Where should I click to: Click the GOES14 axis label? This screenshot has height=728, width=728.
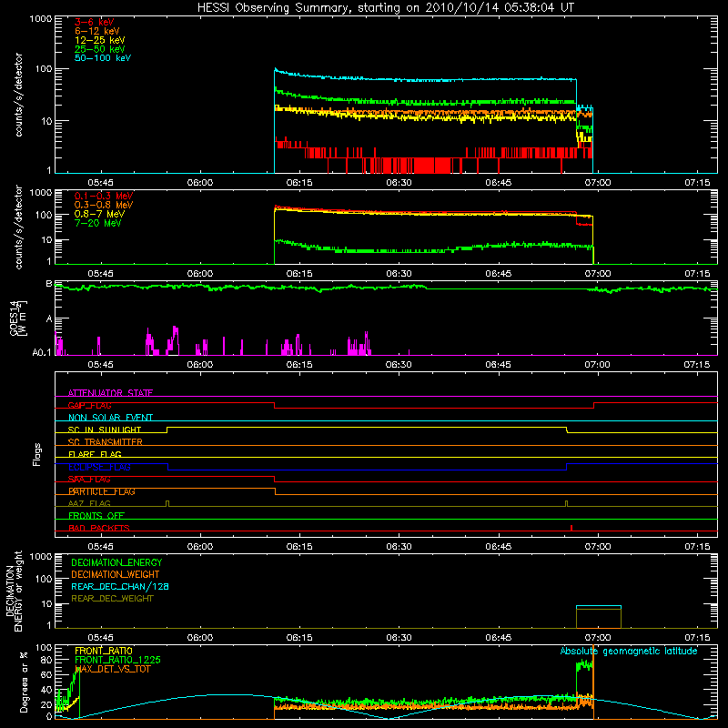click(x=17, y=318)
